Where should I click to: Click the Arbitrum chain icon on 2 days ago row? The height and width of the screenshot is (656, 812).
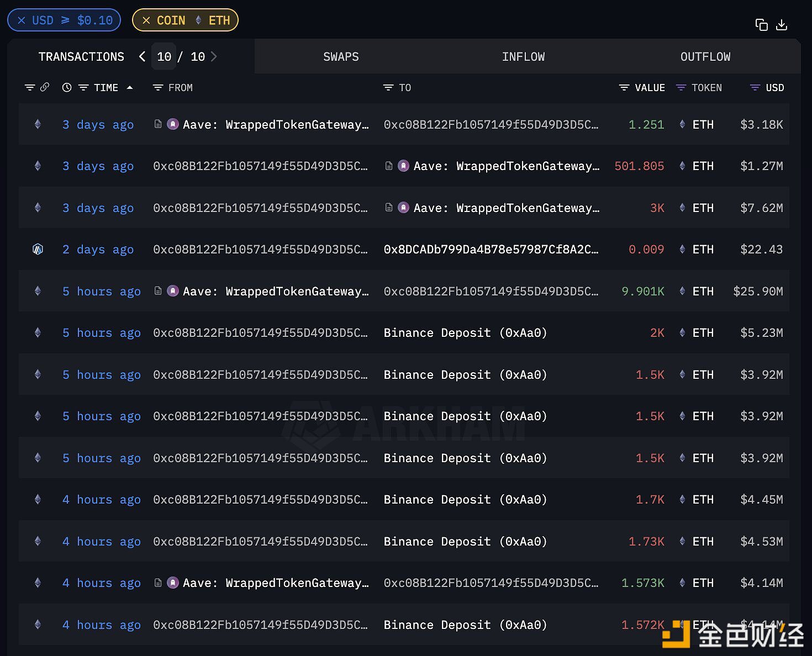(x=38, y=249)
